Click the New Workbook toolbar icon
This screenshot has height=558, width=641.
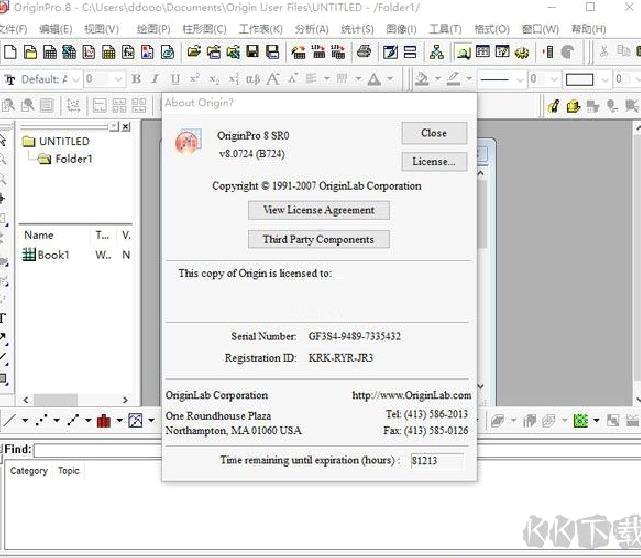[x=50, y=52]
